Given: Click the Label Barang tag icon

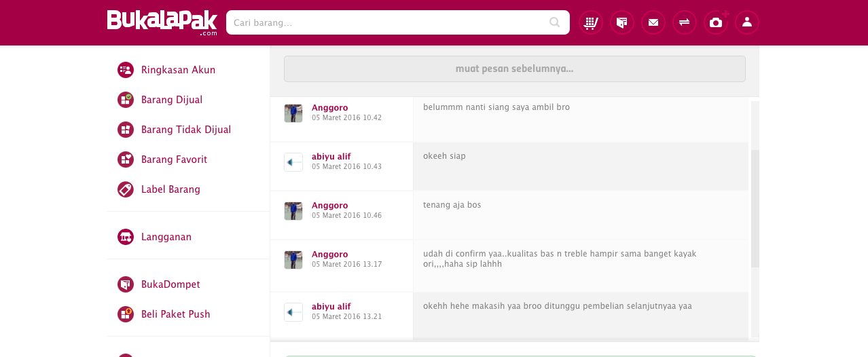Looking at the screenshot, I should (x=125, y=189).
